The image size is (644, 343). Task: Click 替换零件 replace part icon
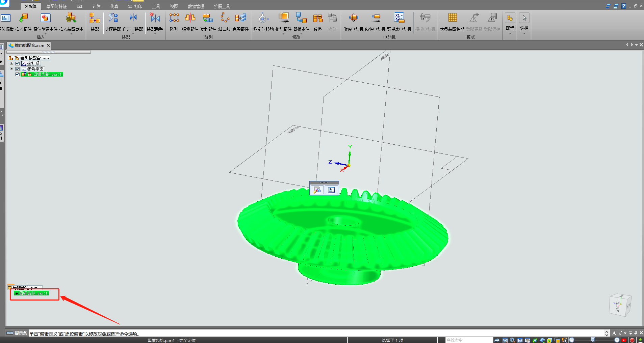pyautogui.click(x=301, y=18)
